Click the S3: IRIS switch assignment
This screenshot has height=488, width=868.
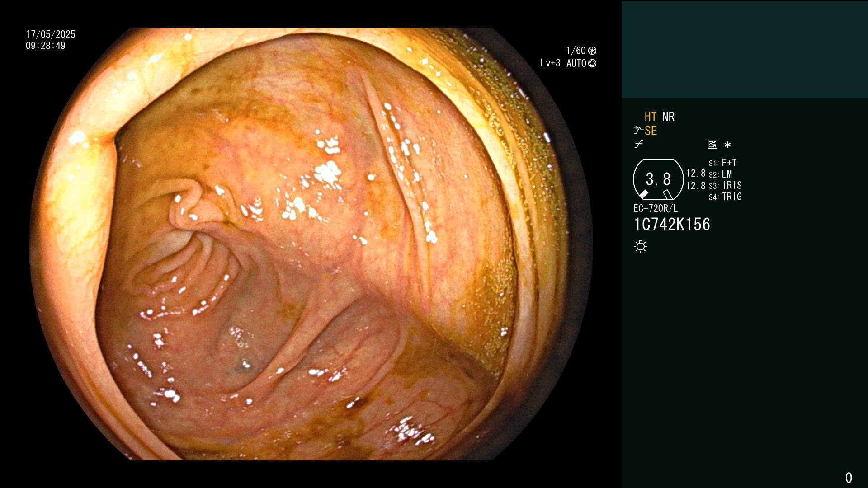725,185
